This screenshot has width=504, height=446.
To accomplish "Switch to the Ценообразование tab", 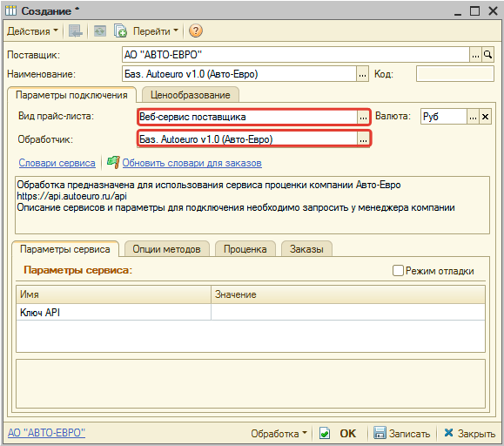I will pyautogui.click(x=191, y=95).
